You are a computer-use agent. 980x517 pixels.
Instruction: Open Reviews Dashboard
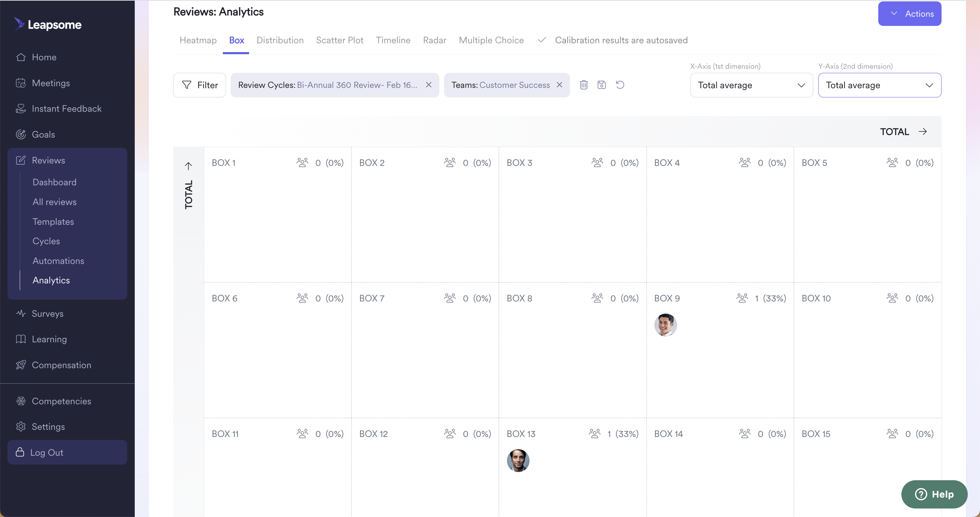click(54, 182)
